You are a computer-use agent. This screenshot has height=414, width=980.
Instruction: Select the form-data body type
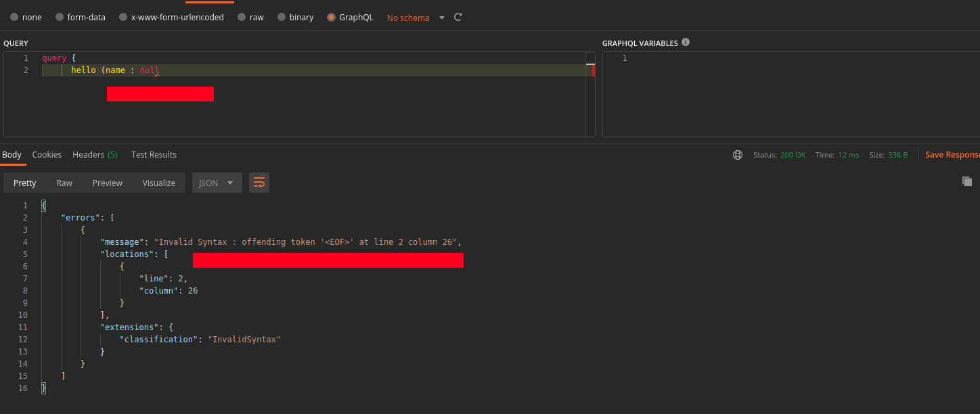[x=80, y=17]
